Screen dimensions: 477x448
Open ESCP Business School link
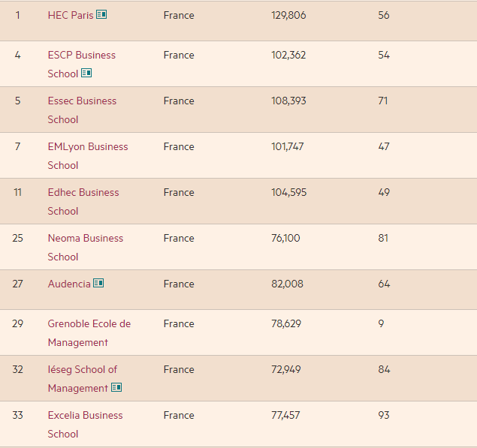[x=82, y=65]
